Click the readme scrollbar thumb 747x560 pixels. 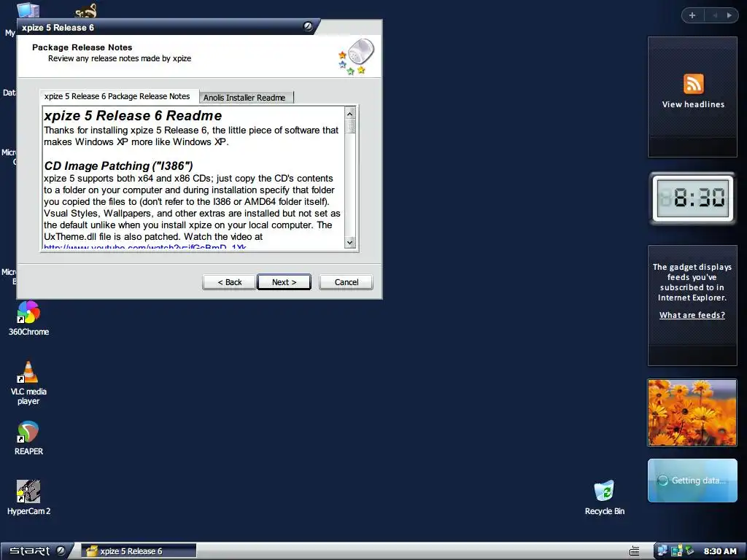[349, 126]
